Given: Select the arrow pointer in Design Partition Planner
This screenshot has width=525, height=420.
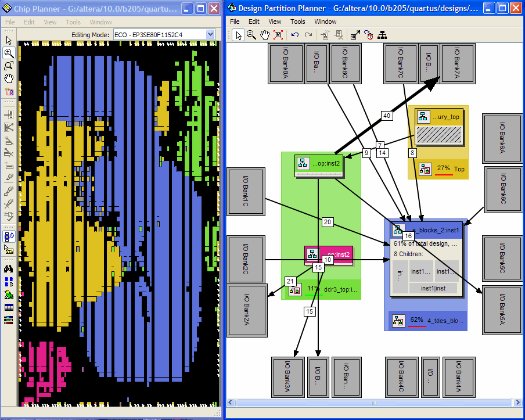Looking at the screenshot, I should tap(238, 35).
